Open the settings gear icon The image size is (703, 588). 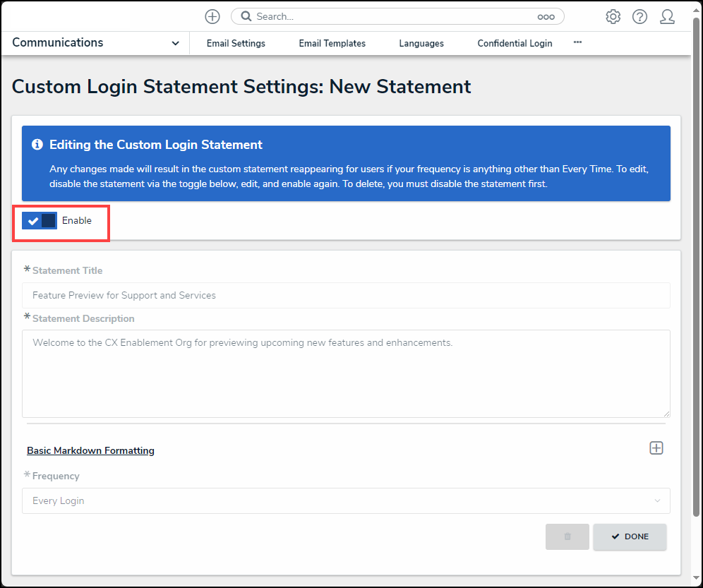tap(613, 17)
